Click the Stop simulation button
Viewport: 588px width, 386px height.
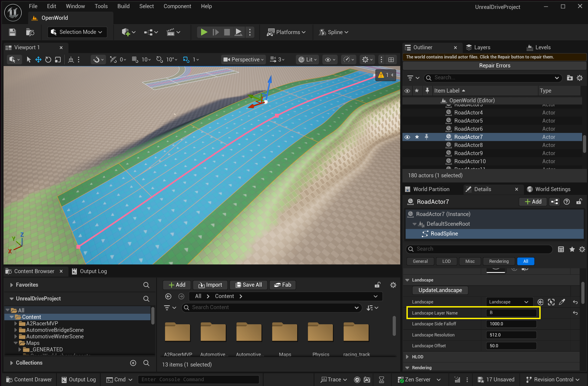pyautogui.click(x=227, y=32)
